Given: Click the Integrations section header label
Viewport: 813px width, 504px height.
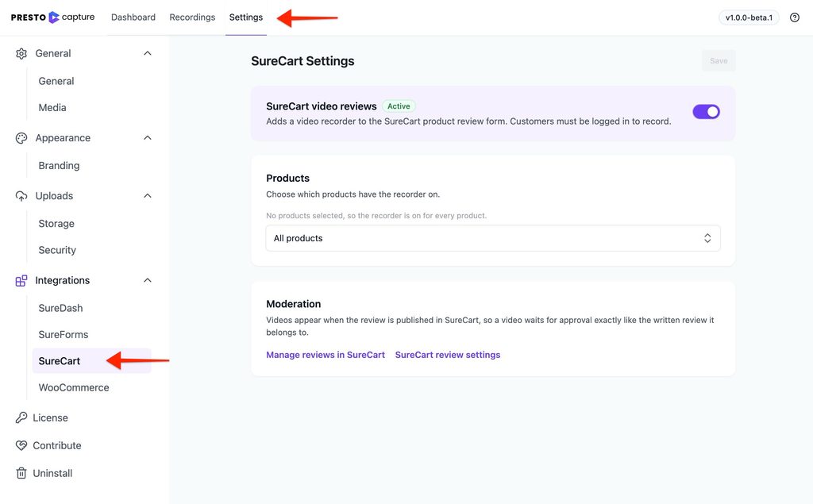Looking at the screenshot, I should tap(62, 280).
